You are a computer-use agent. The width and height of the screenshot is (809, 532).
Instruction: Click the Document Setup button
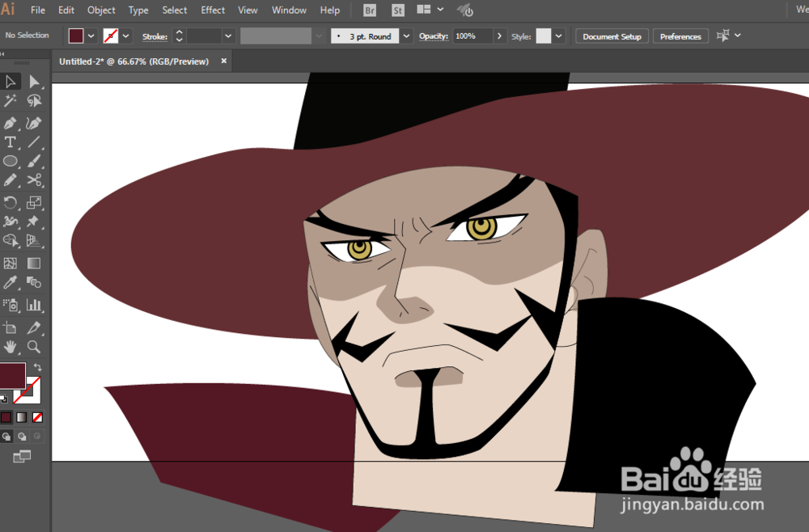(x=612, y=36)
